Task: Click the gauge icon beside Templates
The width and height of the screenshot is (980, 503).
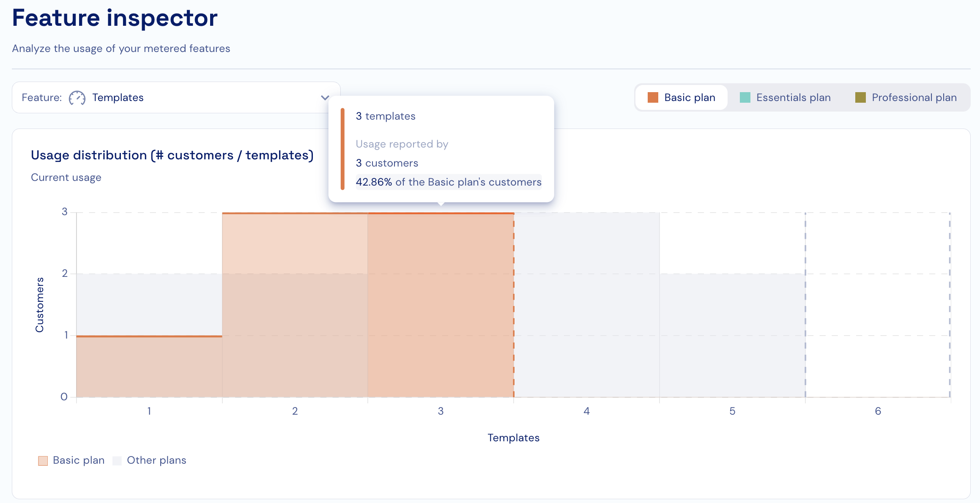Action: pyautogui.click(x=77, y=98)
